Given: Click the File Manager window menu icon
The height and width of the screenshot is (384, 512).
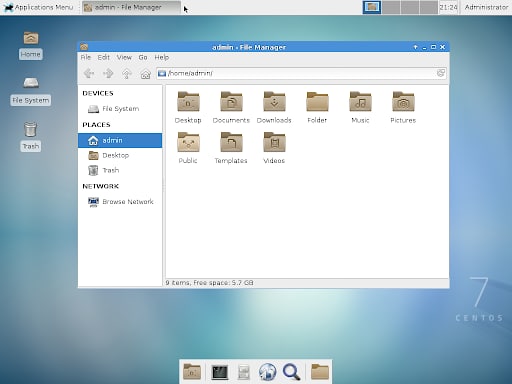Looking at the screenshot, I should click(x=84, y=47).
